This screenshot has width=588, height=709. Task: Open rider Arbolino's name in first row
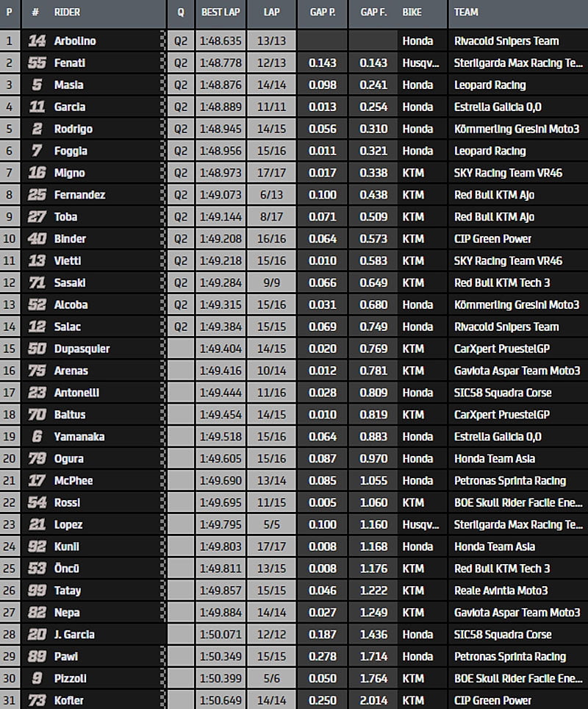click(x=75, y=41)
